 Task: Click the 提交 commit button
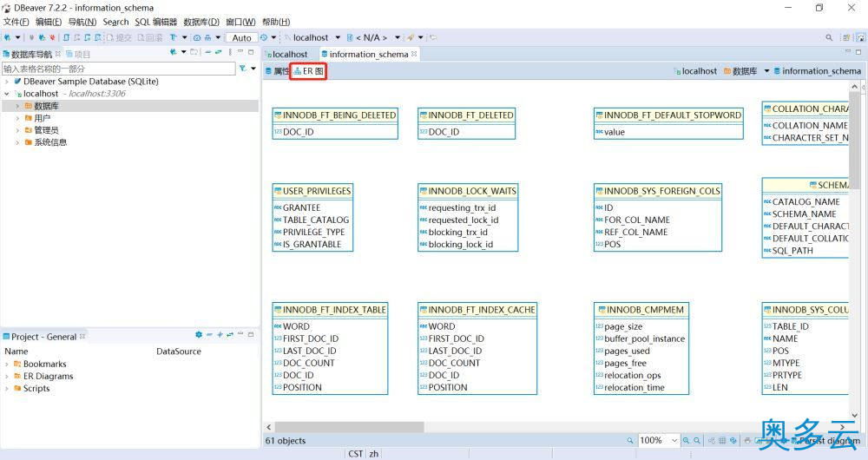(x=119, y=37)
